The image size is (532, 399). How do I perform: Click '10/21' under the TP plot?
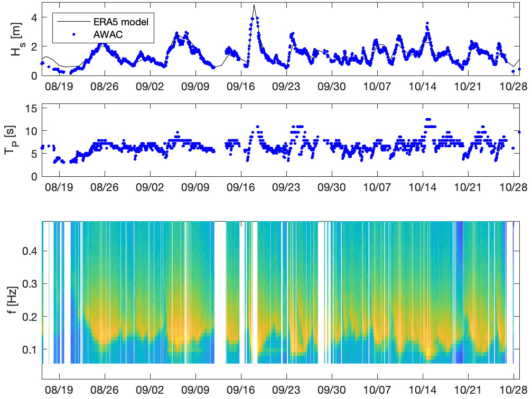click(468, 187)
